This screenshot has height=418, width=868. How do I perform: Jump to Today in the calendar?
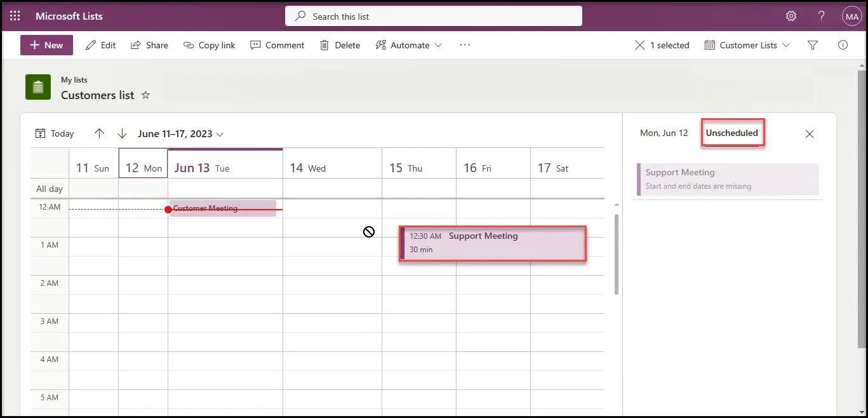coord(55,133)
